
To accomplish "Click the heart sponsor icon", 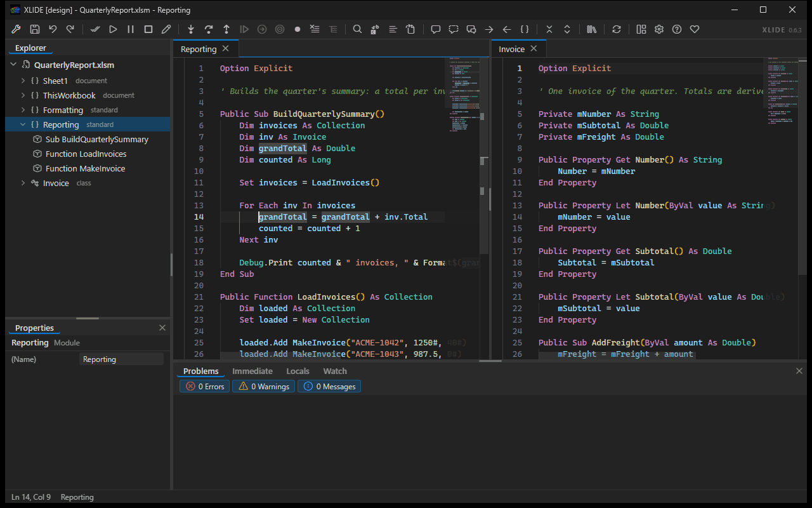I will [695, 29].
